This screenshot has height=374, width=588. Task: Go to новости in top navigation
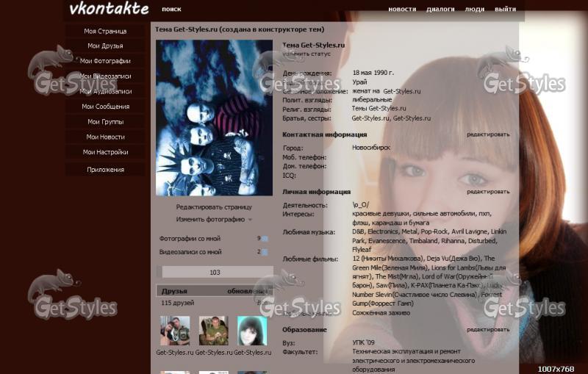pyautogui.click(x=402, y=10)
